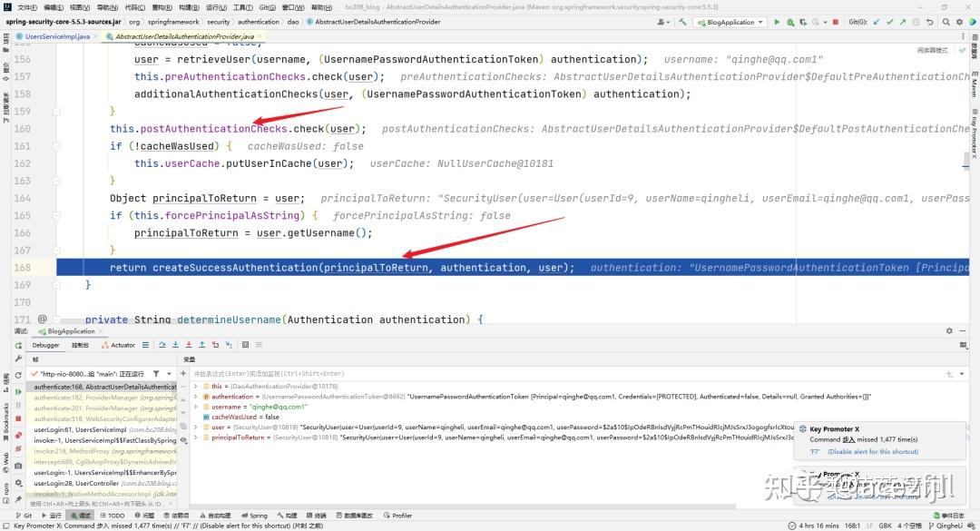The image size is (980, 531).
Task: Select the userLogin:61 UsersServiceImpl frame
Action: click(x=82, y=428)
